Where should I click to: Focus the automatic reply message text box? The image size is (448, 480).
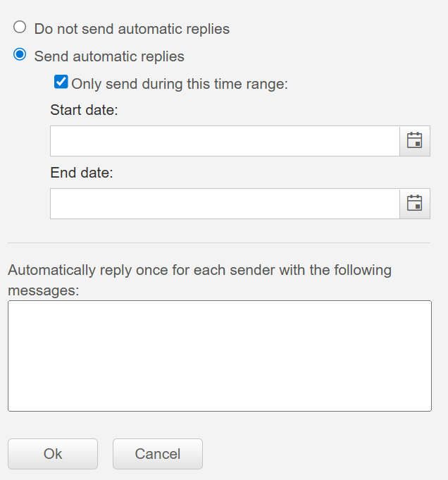[x=219, y=355]
